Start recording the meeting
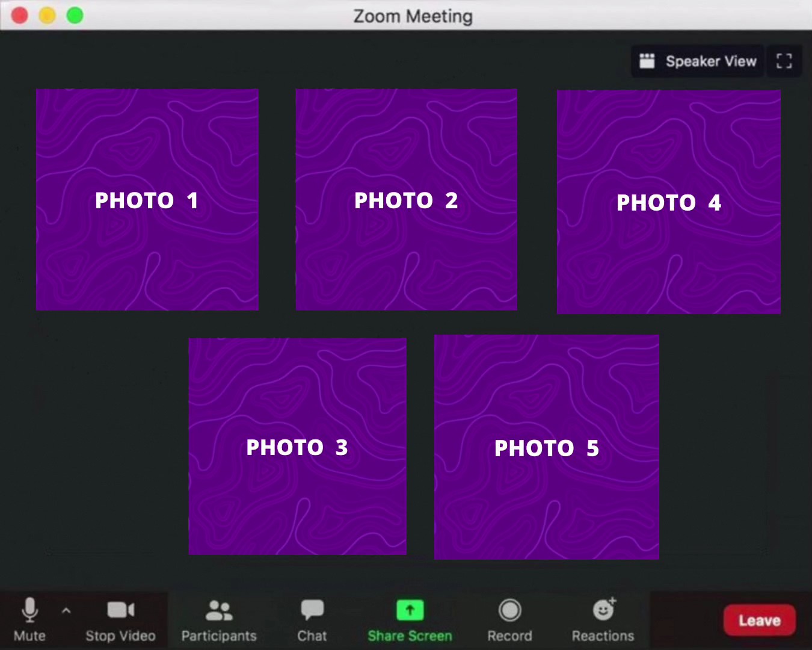 click(509, 619)
